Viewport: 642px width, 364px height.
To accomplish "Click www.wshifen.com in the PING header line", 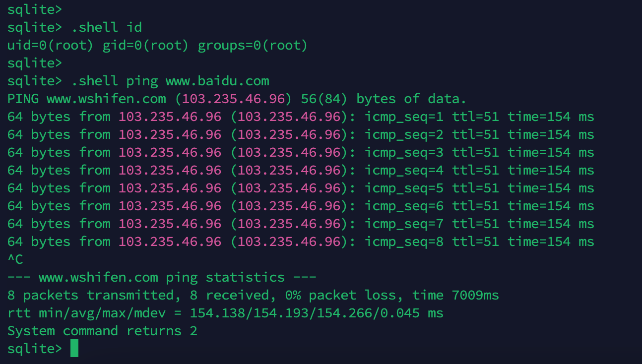I will click(106, 99).
